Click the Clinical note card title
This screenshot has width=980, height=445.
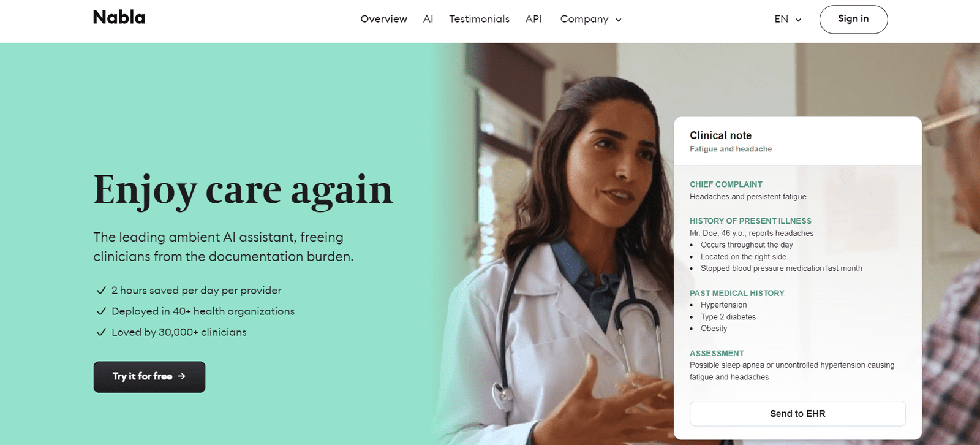coord(720,135)
